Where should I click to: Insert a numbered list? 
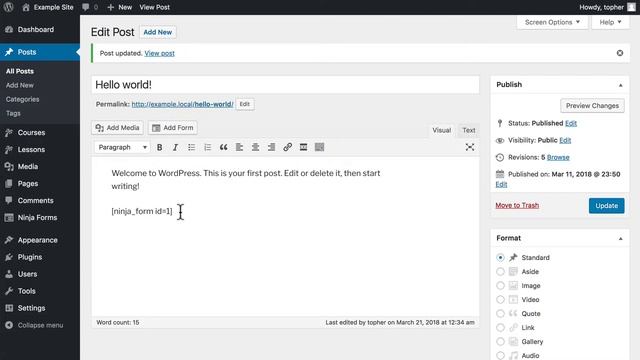coord(207,147)
